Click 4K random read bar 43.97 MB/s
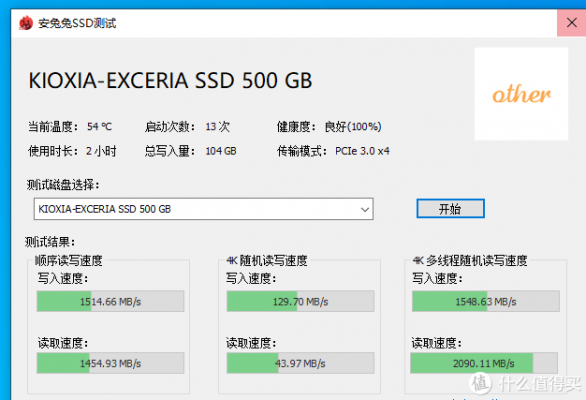The height and width of the screenshot is (400, 586). tap(300, 363)
